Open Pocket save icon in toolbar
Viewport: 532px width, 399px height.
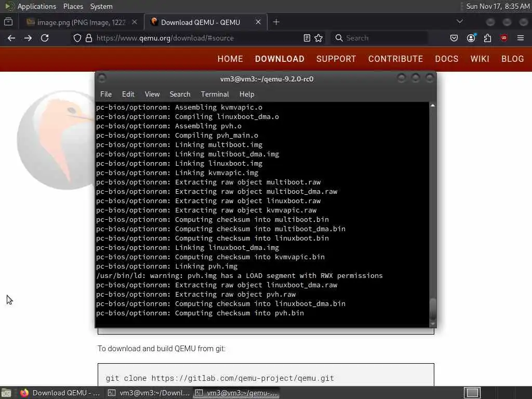454,38
